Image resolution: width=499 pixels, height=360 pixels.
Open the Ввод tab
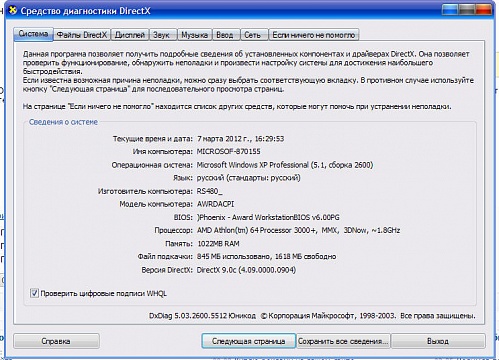pyautogui.click(x=225, y=35)
